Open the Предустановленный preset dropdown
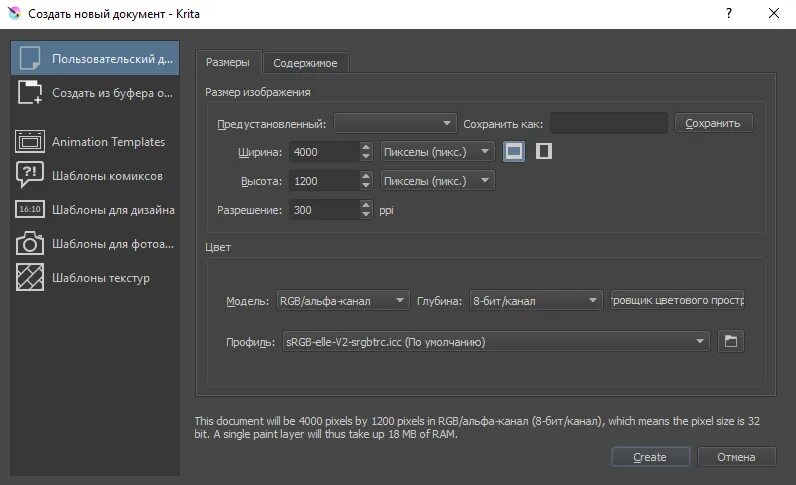This screenshot has width=796, height=485. click(x=395, y=123)
